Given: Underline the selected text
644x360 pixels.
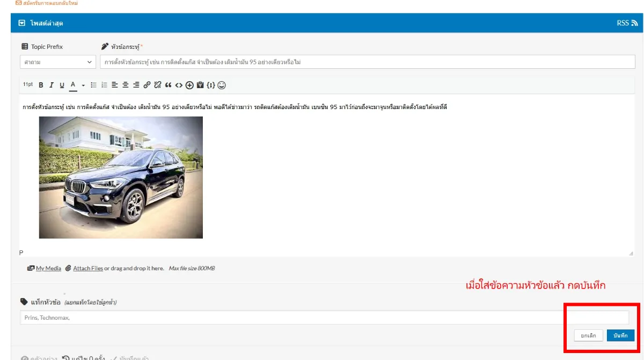Looking at the screenshot, I should tap(62, 85).
